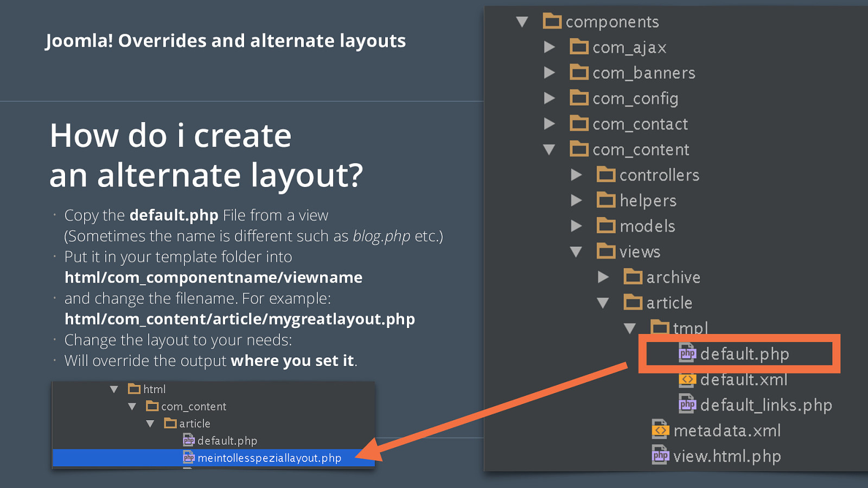Collapse the html folder arrow
Image resolution: width=868 pixels, height=488 pixels.
114,389
